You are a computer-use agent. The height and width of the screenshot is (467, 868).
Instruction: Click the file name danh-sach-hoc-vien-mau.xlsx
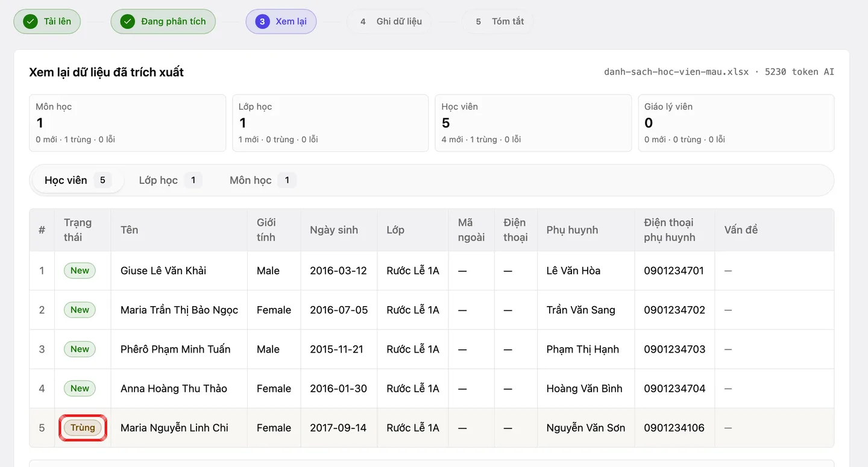676,72
